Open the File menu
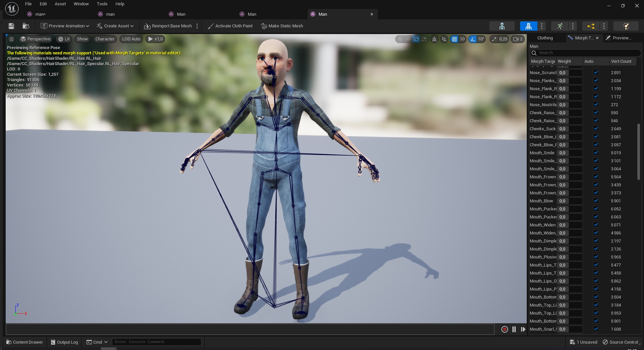Viewport: 644px width, 350px height. coord(28,4)
